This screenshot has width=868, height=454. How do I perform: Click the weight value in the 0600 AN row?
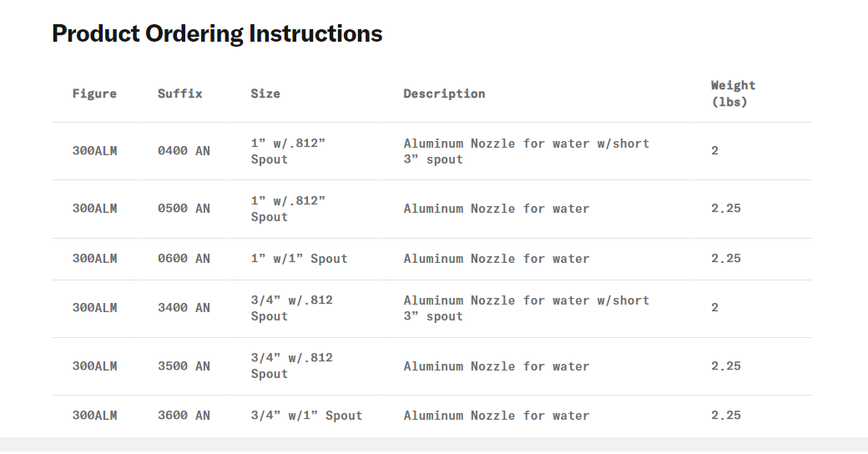tap(726, 259)
